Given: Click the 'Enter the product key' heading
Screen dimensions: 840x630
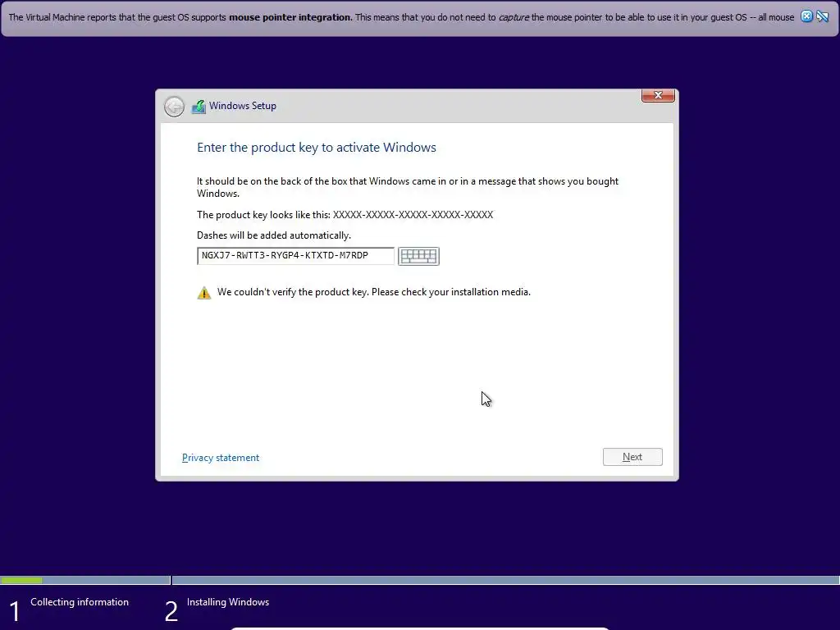Looking at the screenshot, I should coord(317,148).
